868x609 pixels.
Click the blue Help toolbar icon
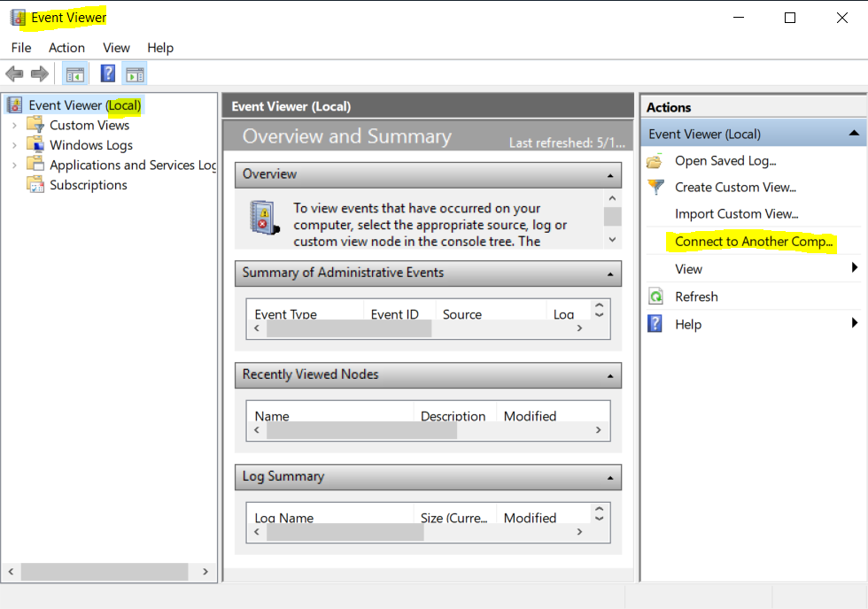click(x=108, y=73)
